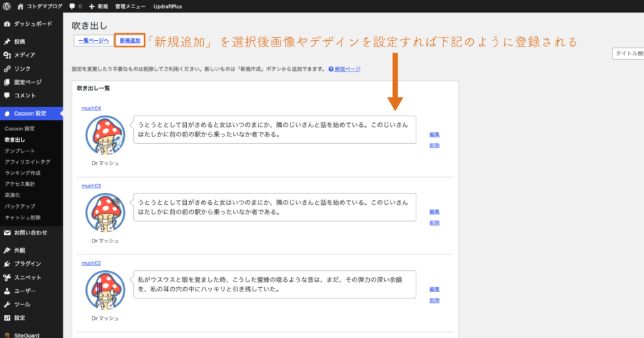Click the タイトル検索 search field
This screenshot has height=338, width=644.
628,54
